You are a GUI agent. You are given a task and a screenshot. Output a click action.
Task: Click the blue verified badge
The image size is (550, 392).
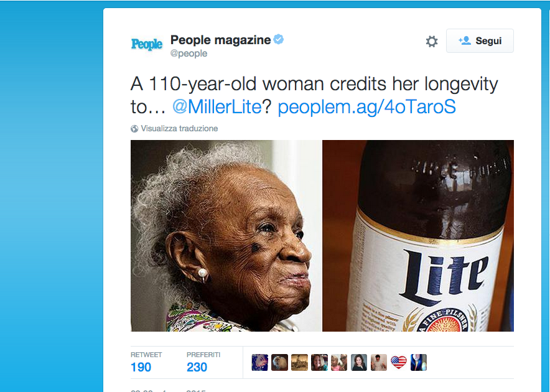pyautogui.click(x=279, y=39)
